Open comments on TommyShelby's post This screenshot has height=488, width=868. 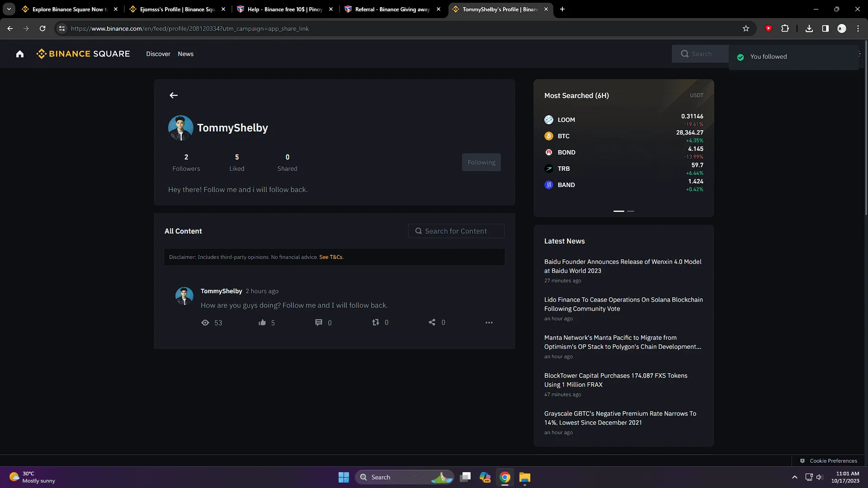click(x=319, y=323)
